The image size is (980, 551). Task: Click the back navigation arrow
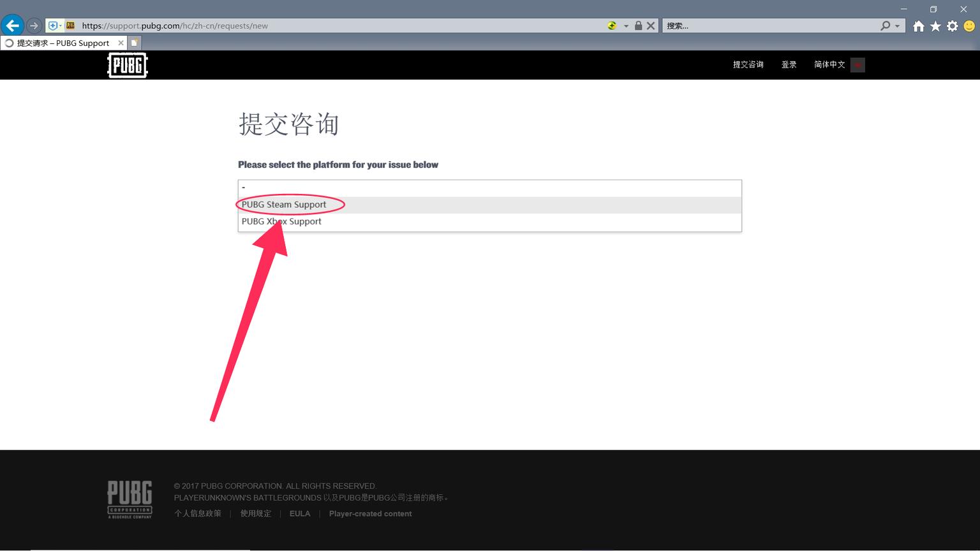coord(12,25)
